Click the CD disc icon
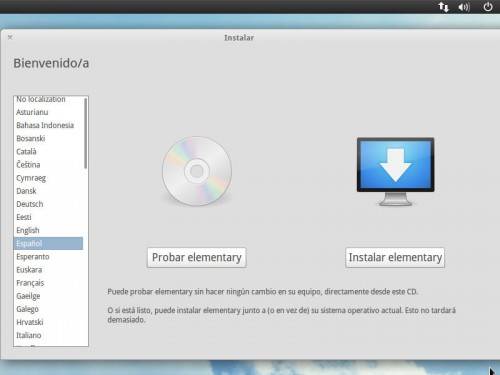This screenshot has width=500, height=375. point(197,171)
